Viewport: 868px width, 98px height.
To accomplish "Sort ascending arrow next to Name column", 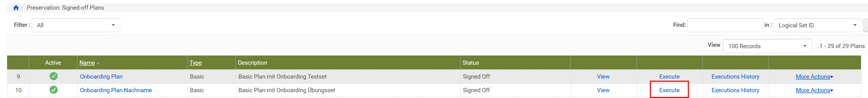I will click(x=98, y=63).
